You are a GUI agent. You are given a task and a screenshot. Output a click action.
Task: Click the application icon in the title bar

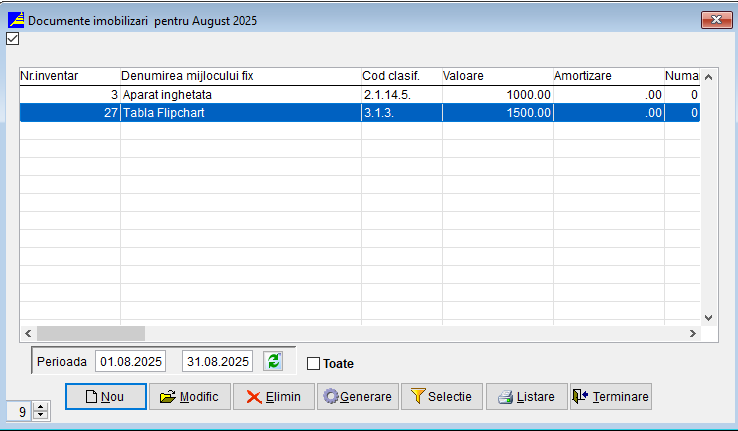tap(16, 20)
